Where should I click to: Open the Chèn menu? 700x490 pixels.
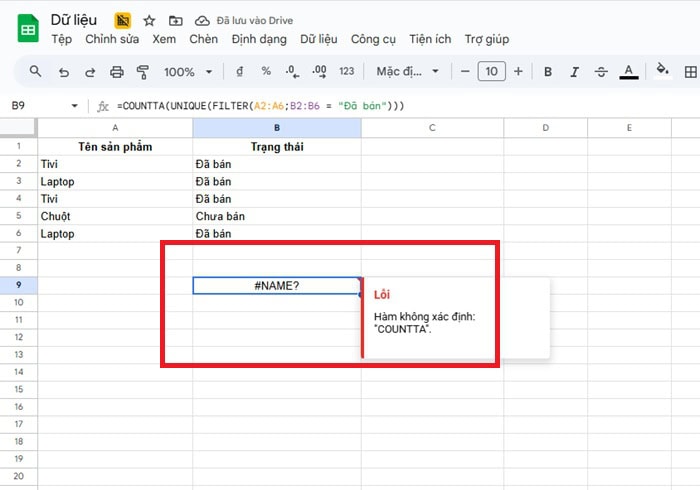(x=204, y=39)
